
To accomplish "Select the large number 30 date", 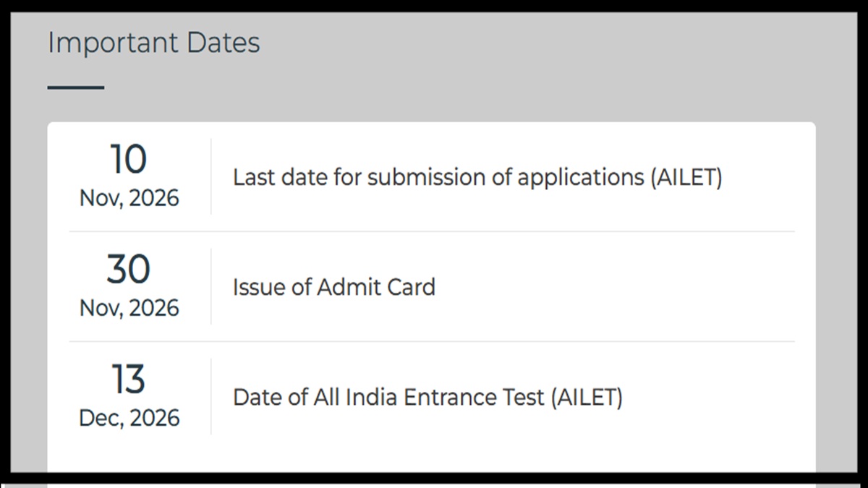I will (x=129, y=270).
